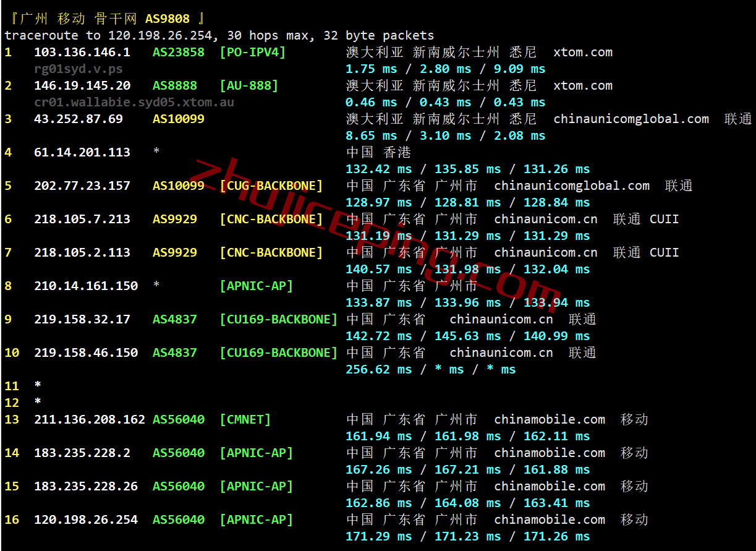Select the 128.97 ms latency value
Image resolution: width=756 pixels, height=551 pixels.
(x=379, y=203)
